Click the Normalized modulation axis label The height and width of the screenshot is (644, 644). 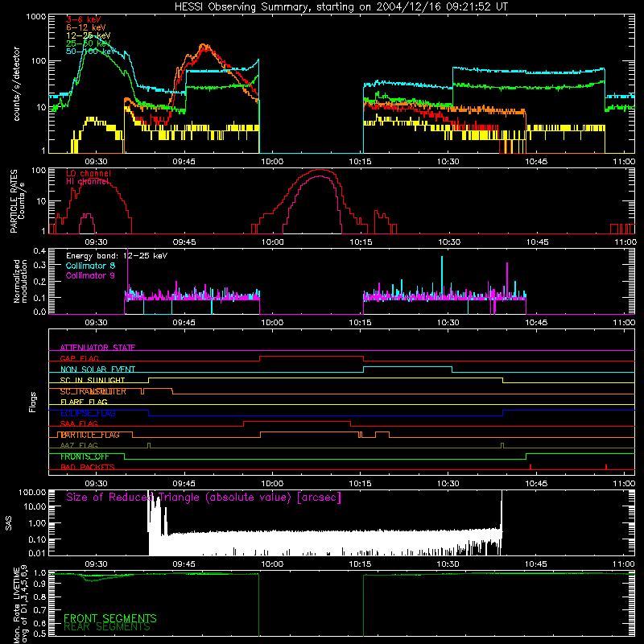(20, 281)
